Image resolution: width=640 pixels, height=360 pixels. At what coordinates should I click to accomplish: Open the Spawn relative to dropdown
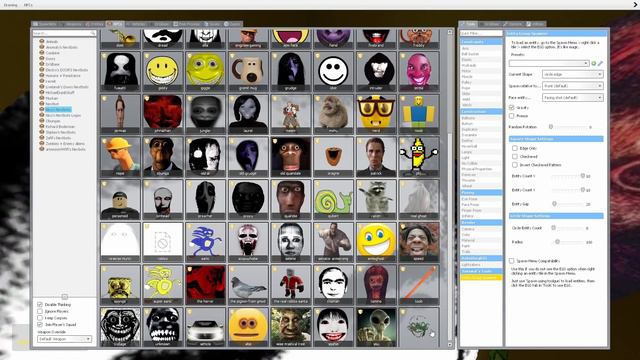tap(572, 86)
